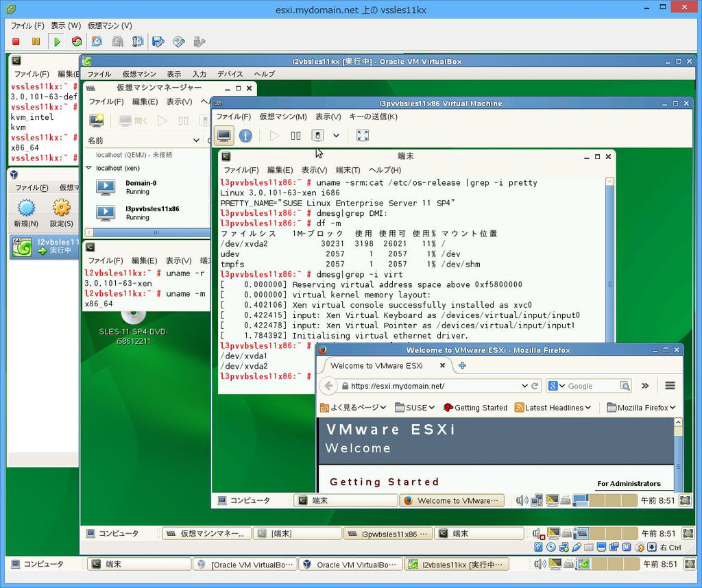The image size is (702, 588).
Task: Click the Firefox page vertical scrollbar
Action: tap(678, 455)
